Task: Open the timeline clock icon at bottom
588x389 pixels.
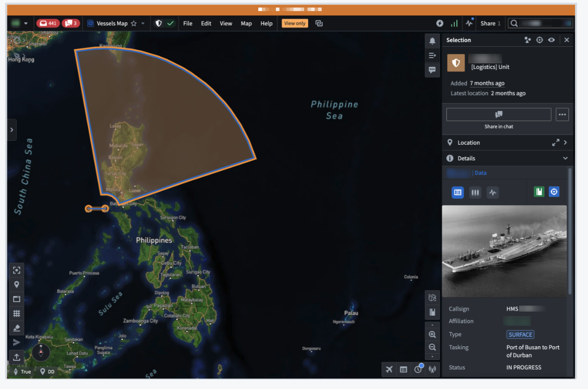Action: 418,369
